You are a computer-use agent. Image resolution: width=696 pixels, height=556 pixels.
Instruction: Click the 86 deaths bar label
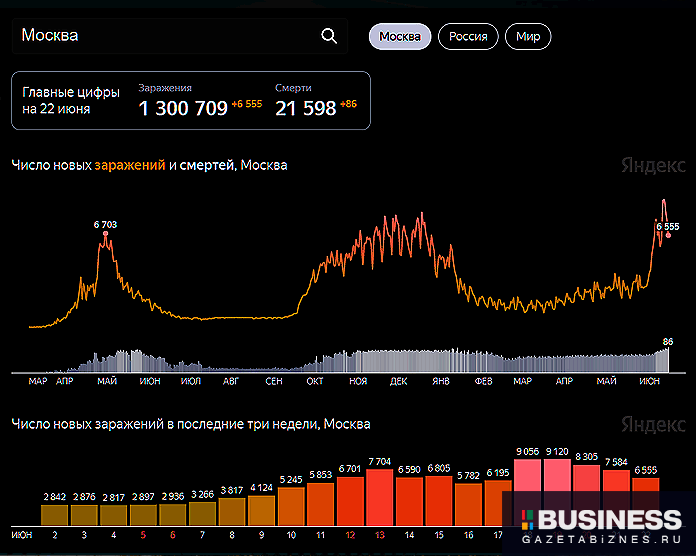(667, 342)
